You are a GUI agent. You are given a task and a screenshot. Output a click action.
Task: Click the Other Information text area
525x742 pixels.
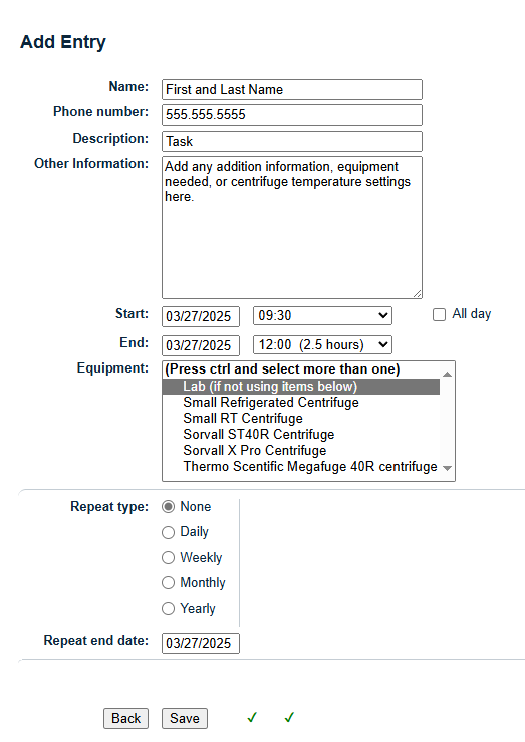tap(292, 228)
